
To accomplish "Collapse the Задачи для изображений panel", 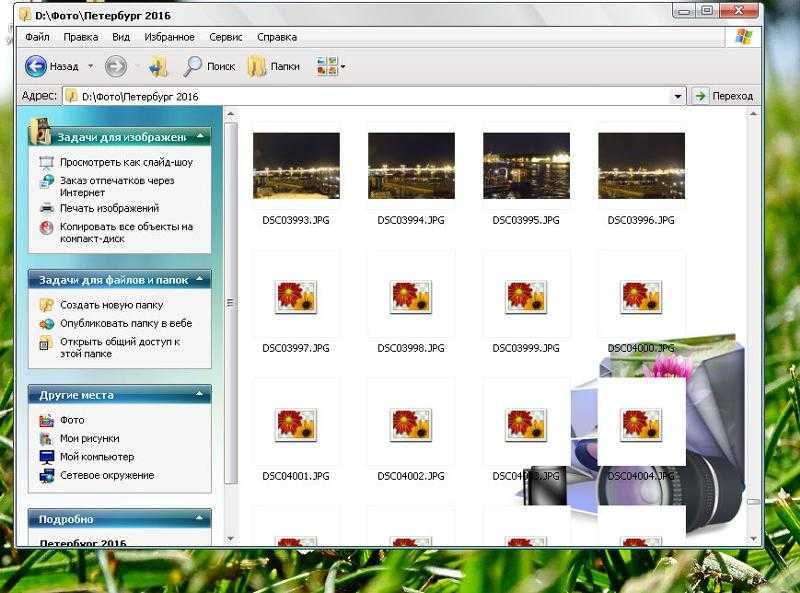I will 200,136.
